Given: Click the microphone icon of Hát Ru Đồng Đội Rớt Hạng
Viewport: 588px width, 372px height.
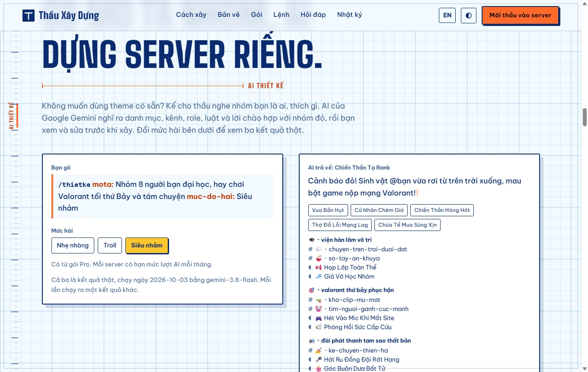Looking at the screenshot, I should coord(319,359).
